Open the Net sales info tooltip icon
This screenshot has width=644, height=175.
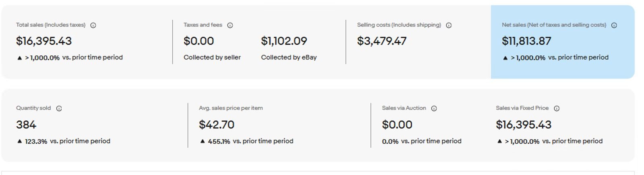coord(614,25)
